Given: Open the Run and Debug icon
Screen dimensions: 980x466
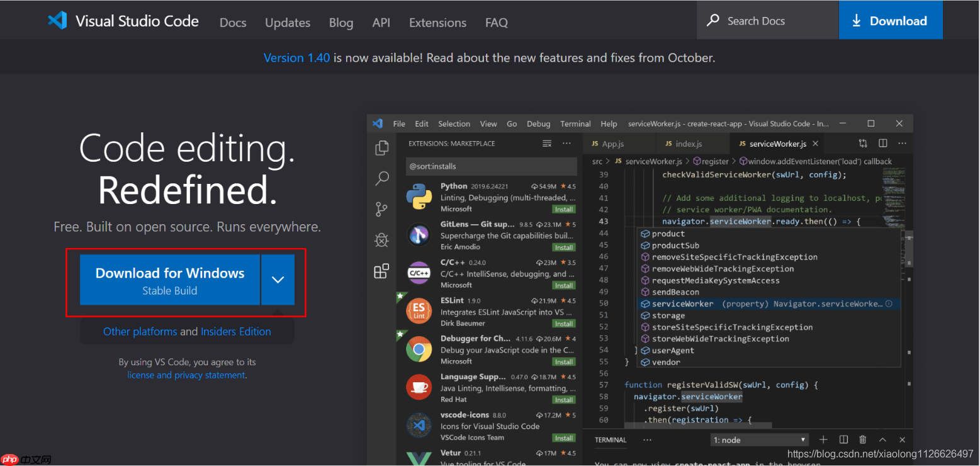Looking at the screenshot, I should [381, 239].
